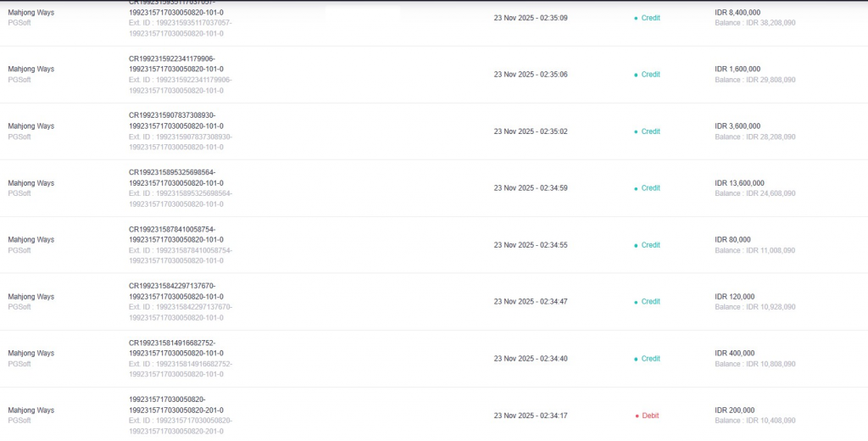Select transaction ID CR1992315922341179906
Screen dimensions: 868x441
tap(172, 59)
